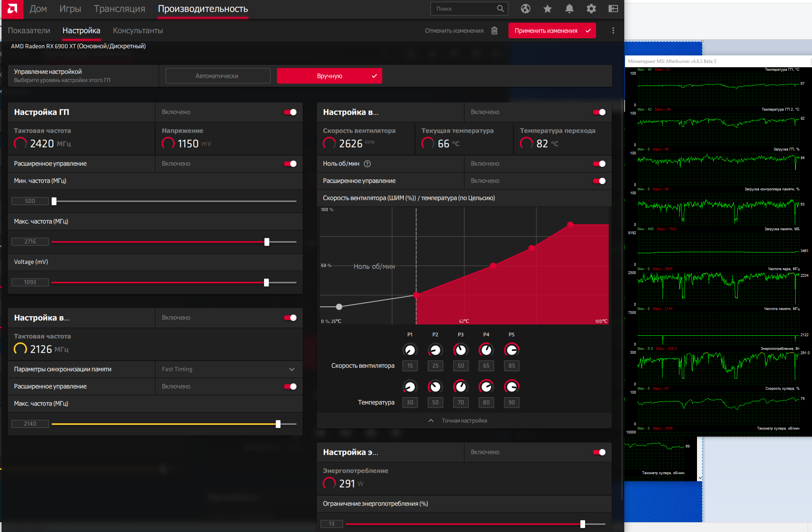Open the Игры top menu tab
Screen dimensions: 812x532
(x=70, y=9)
